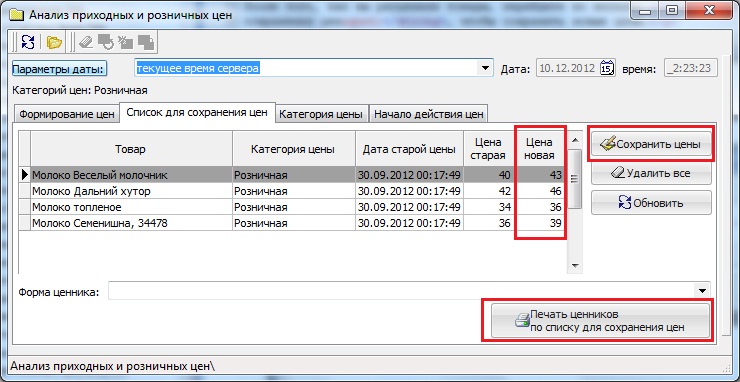
Task: Click the greyed square-with-sparkle toolbar icon
Action: click(126, 42)
